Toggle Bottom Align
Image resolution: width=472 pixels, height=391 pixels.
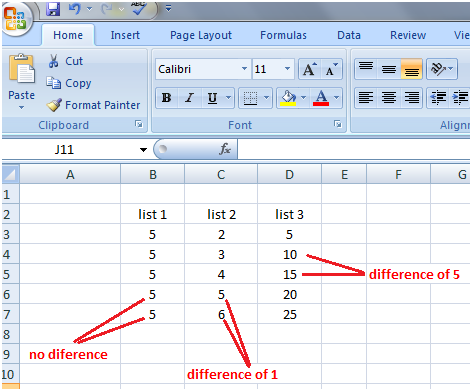tap(412, 69)
